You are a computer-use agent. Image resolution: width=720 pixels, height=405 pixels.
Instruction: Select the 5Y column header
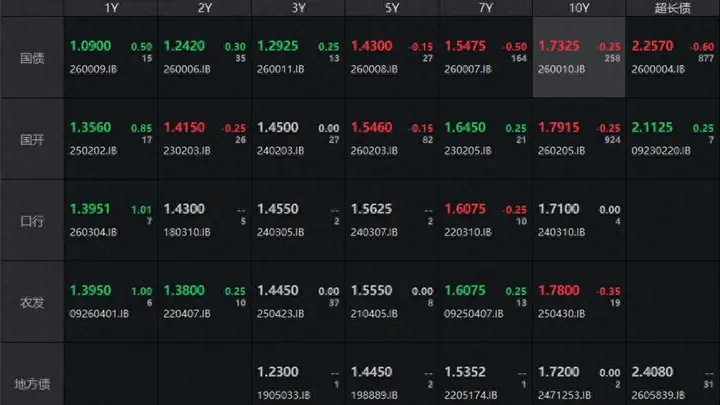click(x=392, y=8)
